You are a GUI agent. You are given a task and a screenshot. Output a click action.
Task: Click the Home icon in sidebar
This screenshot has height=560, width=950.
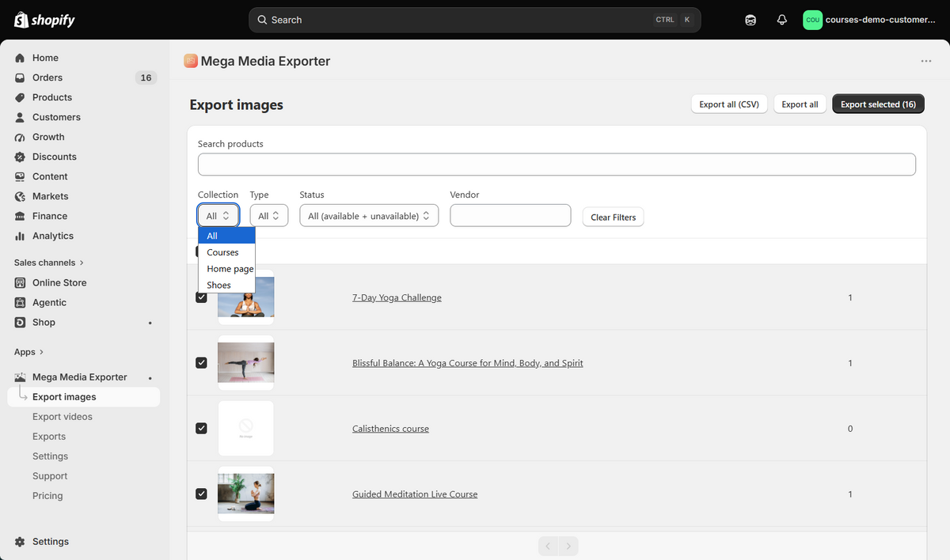[x=20, y=58]
